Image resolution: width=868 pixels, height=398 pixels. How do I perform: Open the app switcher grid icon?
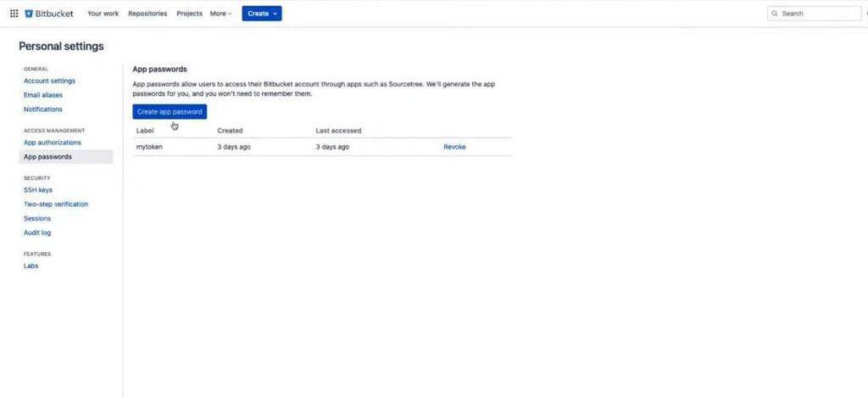[14, 14]
